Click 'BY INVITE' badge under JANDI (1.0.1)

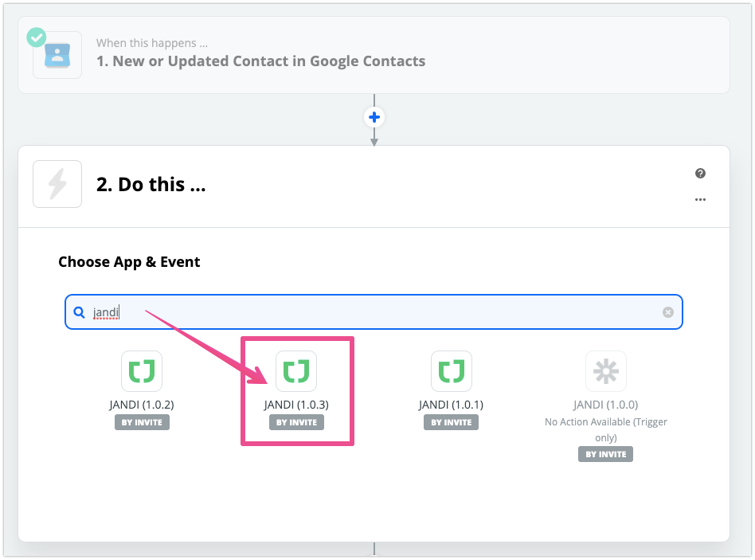(x=452, y=422)
